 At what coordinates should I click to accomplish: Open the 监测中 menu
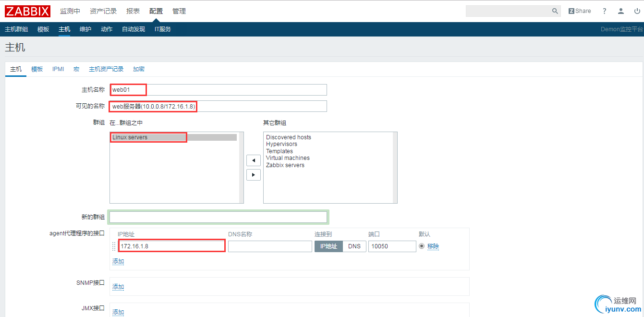(x=70, y=11)
